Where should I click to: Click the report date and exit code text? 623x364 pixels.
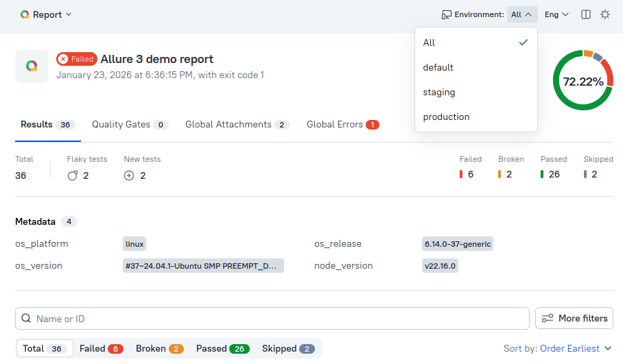[x=160, y=75]
